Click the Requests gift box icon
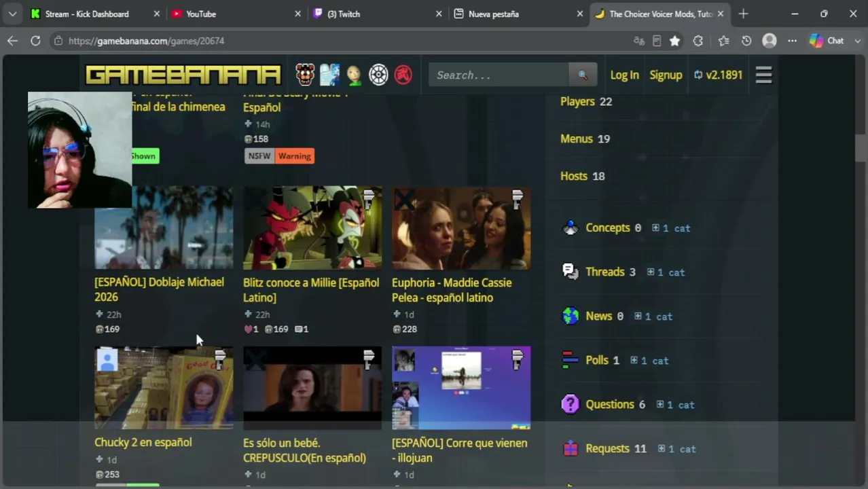This screenshot has width=868, height=489. 571,448
